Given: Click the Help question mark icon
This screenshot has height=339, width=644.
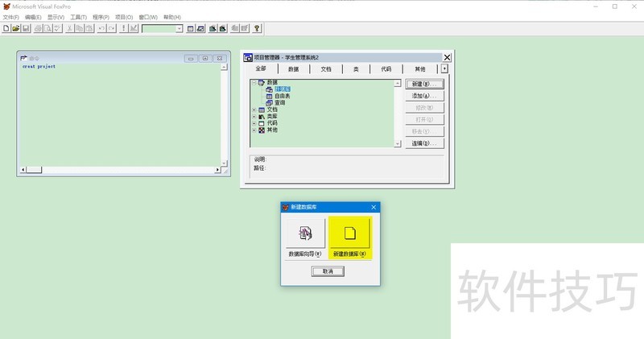Looking at the screenshot, I should pos(257,28).
